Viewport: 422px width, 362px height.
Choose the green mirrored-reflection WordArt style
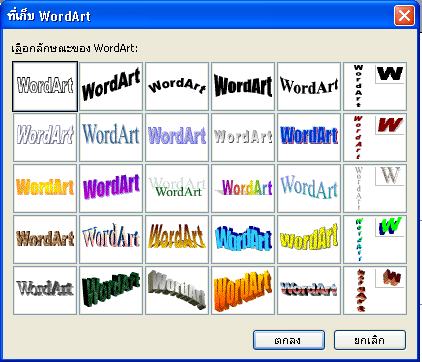point(177,188)
